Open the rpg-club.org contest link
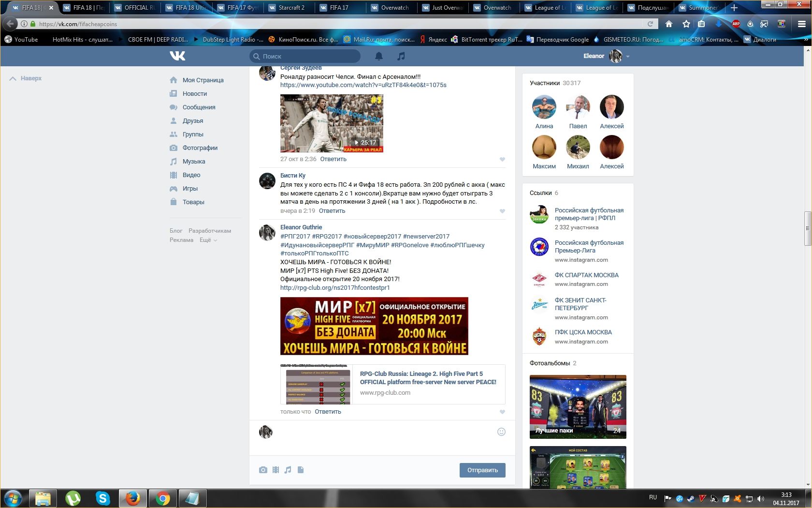The width and height of the screenshot is (812, 508). click(335, 288)
